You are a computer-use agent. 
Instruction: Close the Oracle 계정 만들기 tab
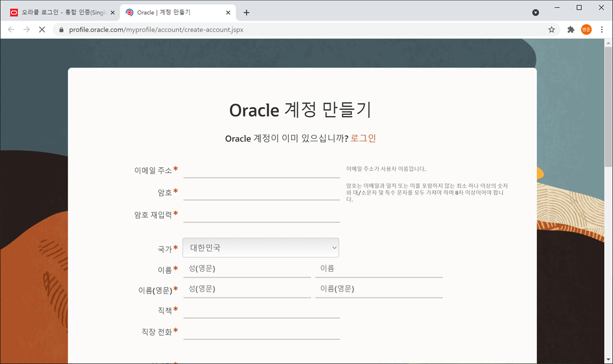pos(228,12)
